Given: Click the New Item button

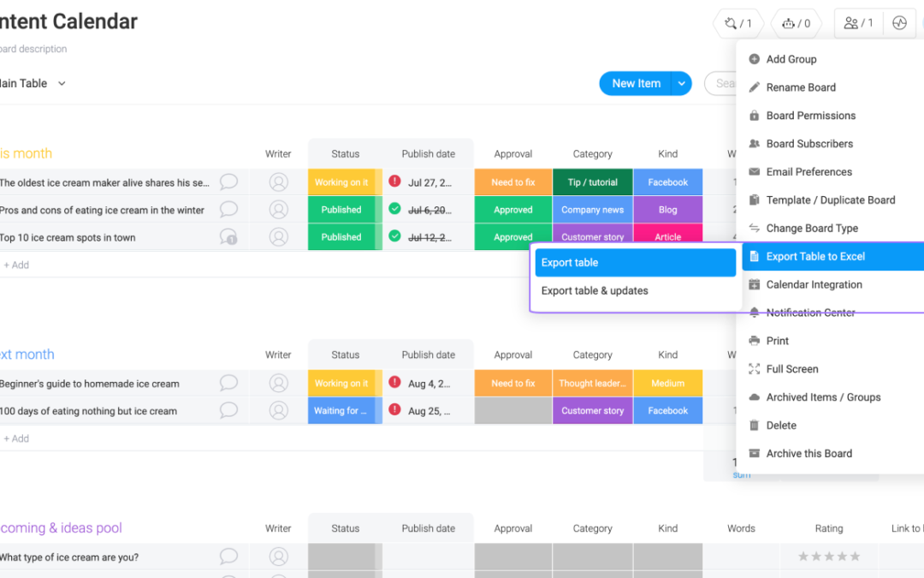Looking at the screenshot, I should coord(636,84).
